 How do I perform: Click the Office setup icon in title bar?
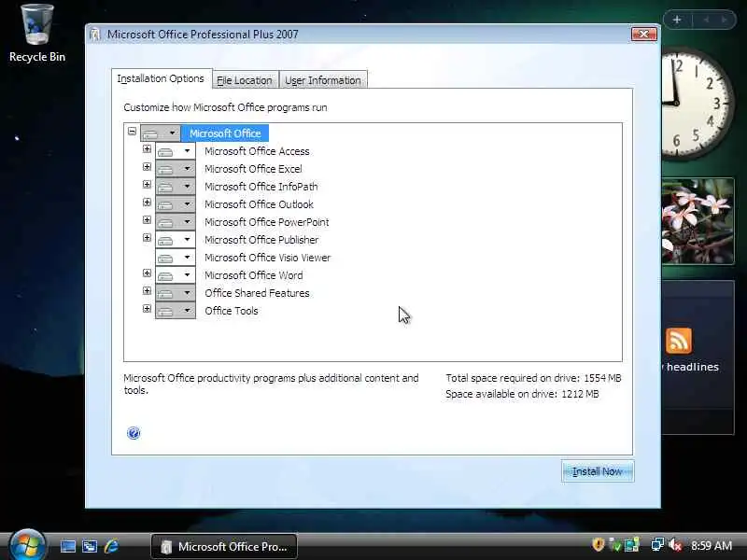coord(95,35)
